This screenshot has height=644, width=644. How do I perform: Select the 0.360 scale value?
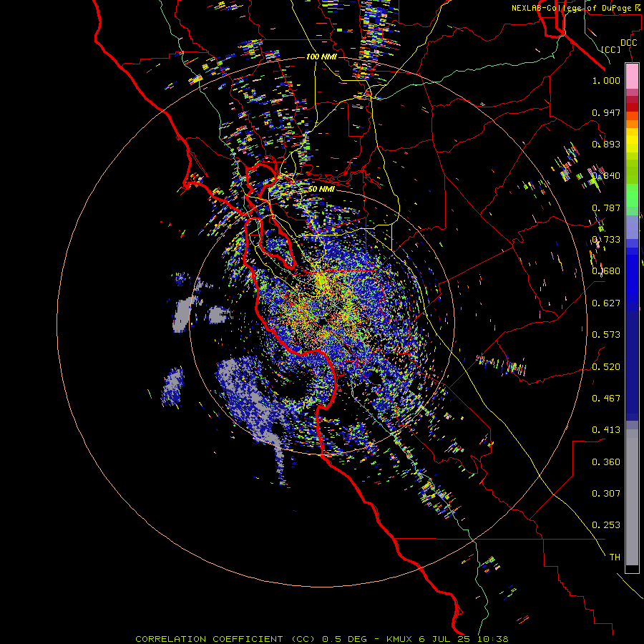coord(606,462)
